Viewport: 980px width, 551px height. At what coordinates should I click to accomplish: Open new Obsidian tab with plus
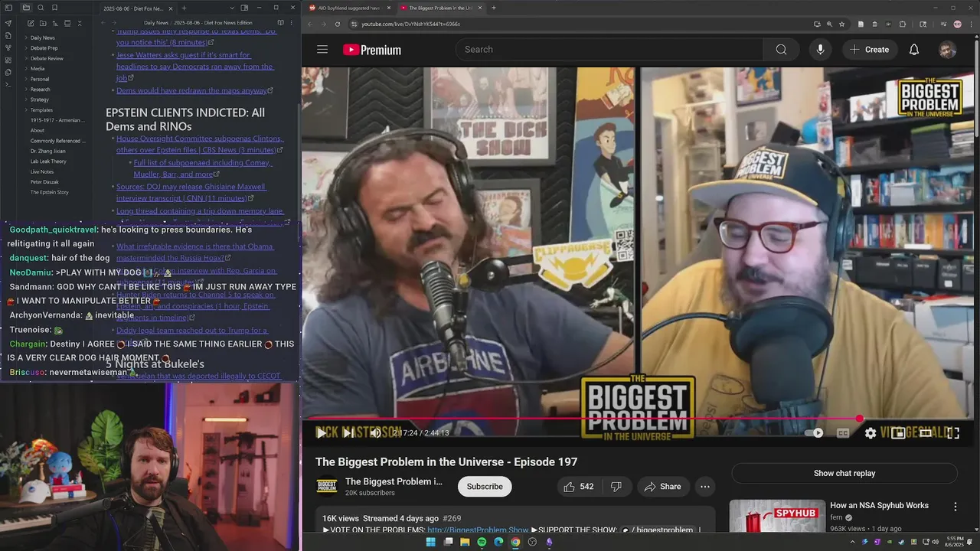coord(183,8)
